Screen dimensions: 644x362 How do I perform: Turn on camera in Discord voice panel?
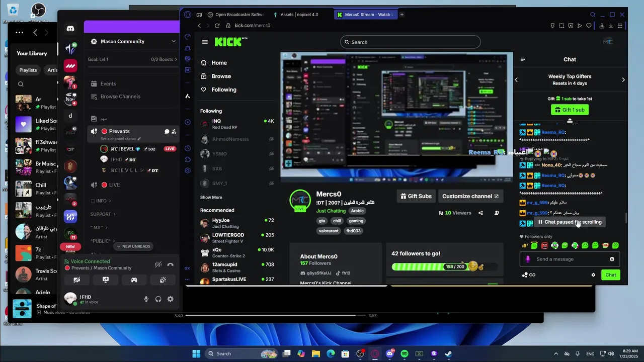pyautogui.click(x=77, y=280)
